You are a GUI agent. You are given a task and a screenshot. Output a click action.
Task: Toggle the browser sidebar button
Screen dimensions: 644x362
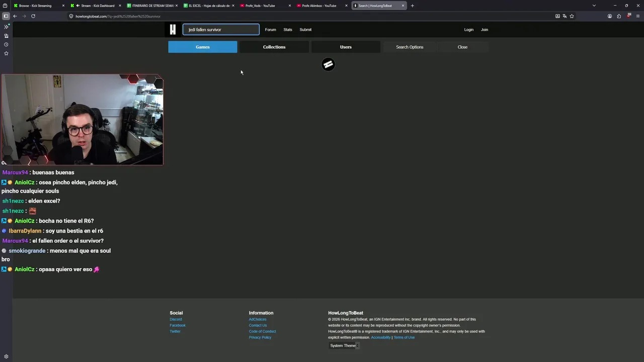pos(6,16)
